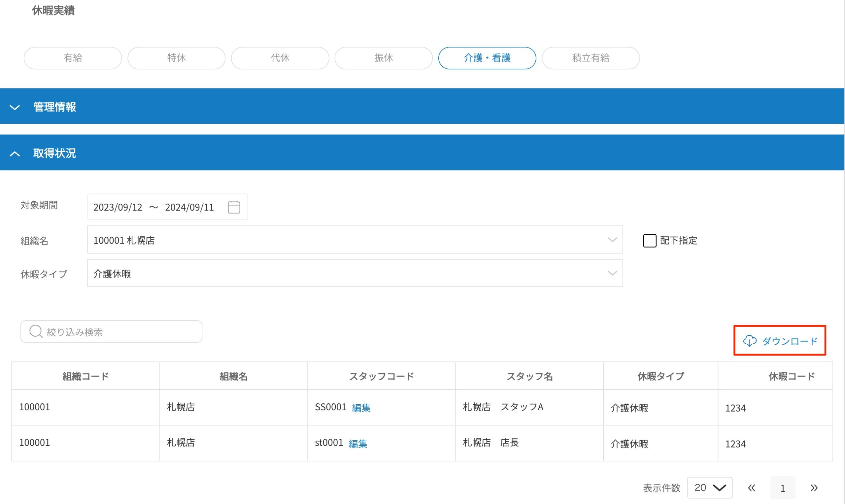Click the calendar icon in date range

(x=234, y=207)
